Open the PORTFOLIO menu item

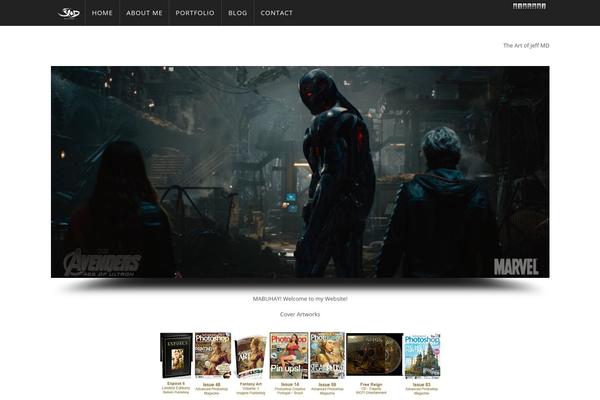click(195, 13)
